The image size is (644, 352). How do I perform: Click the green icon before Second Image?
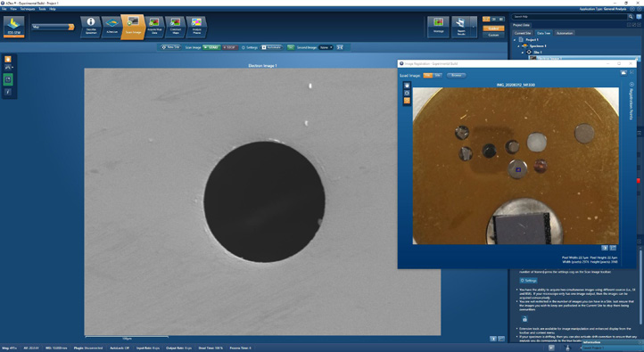click(x=291, y=47)
